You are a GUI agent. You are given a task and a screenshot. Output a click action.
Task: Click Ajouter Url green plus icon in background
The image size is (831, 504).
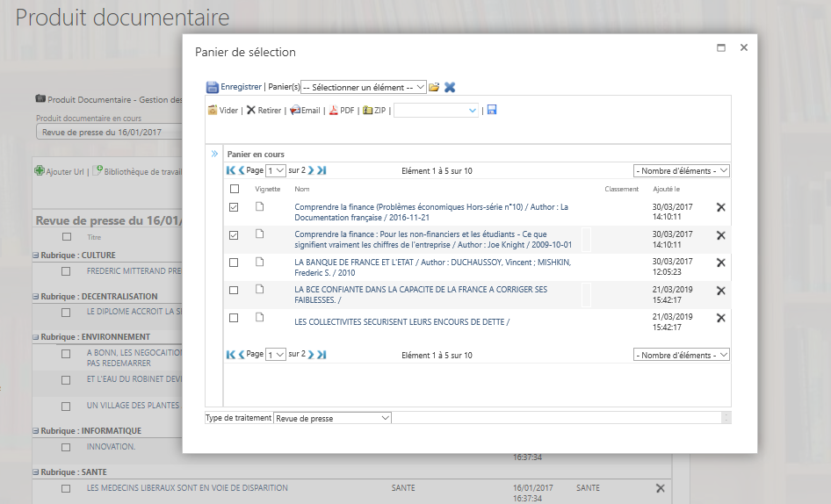[x=40, y=170]
